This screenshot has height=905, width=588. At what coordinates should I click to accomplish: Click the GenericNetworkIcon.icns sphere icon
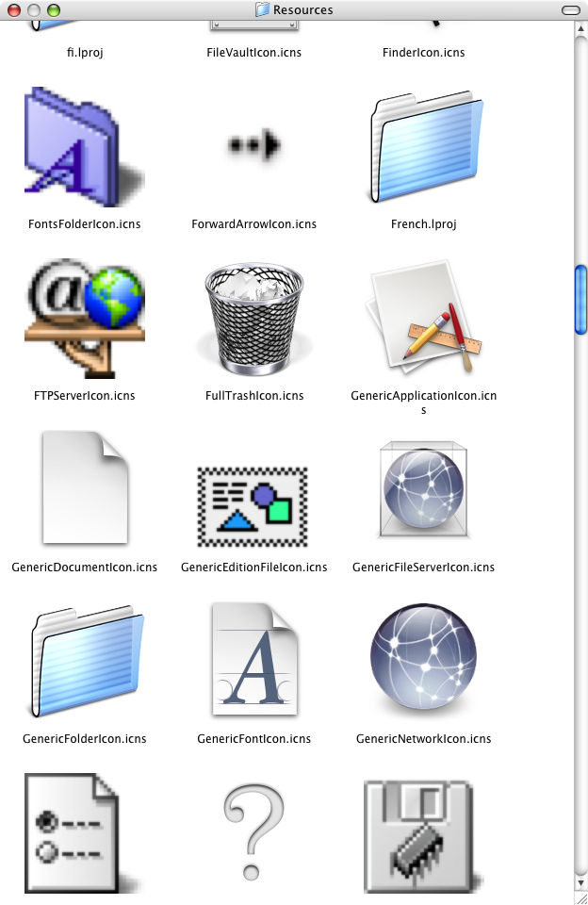tap(423, 657)
